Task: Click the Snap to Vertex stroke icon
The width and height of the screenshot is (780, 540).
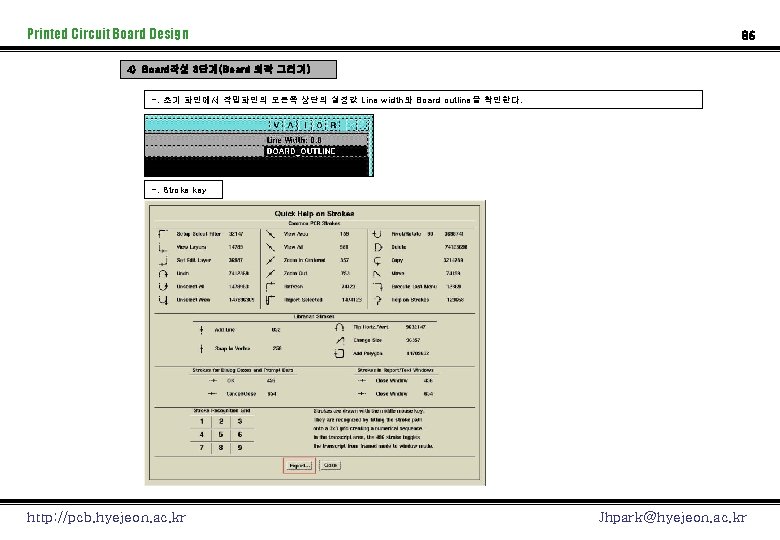Action: pyautogui.click(x=201, y=349)
